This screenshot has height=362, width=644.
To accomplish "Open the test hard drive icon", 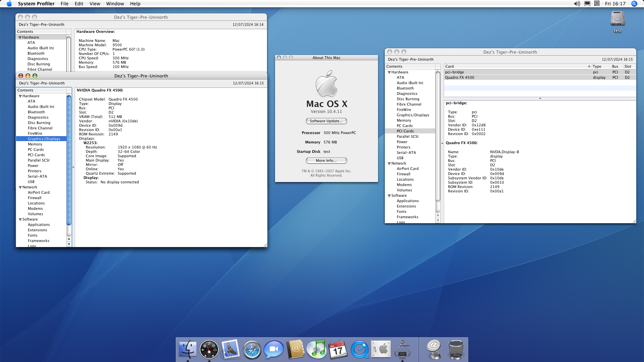I will pos(618,19).
